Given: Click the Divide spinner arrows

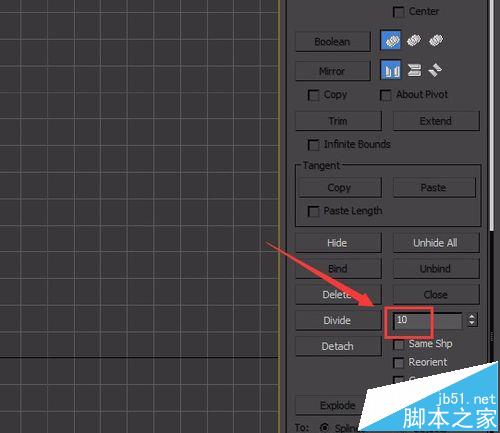Looking at the screenshot, I should [472, 320].
